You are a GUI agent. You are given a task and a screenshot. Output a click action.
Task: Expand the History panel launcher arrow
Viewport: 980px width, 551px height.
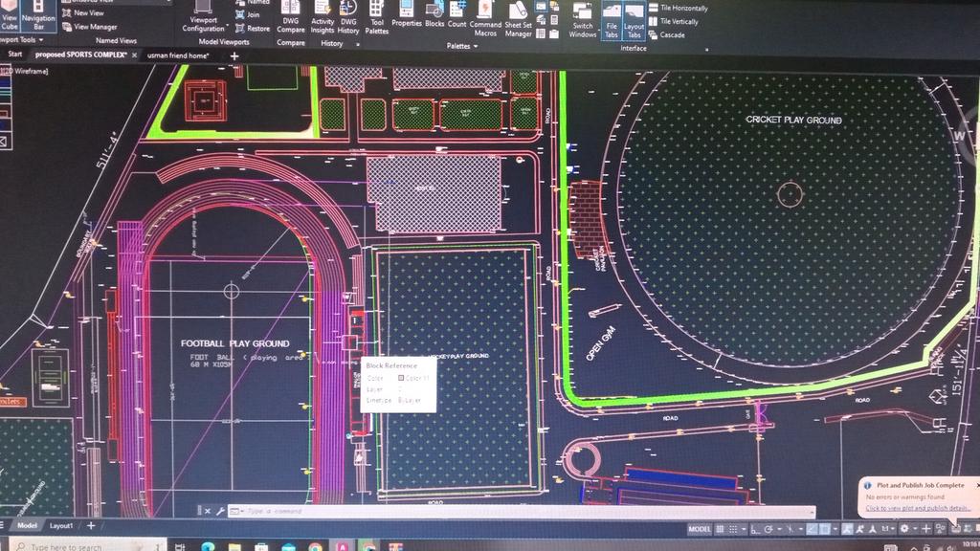coord(358,45)
